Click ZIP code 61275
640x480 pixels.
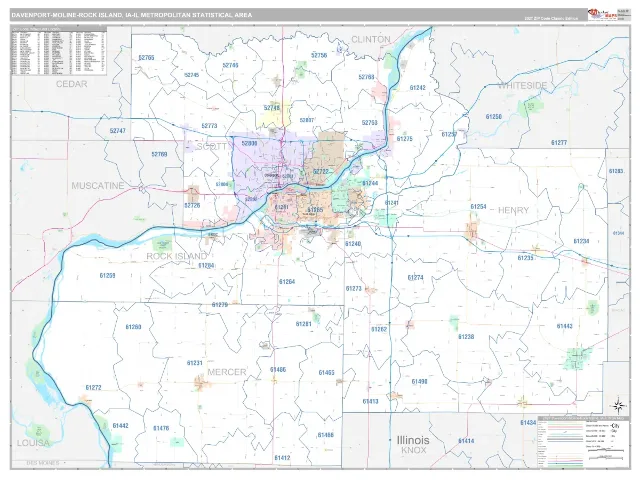pos(404,139)
